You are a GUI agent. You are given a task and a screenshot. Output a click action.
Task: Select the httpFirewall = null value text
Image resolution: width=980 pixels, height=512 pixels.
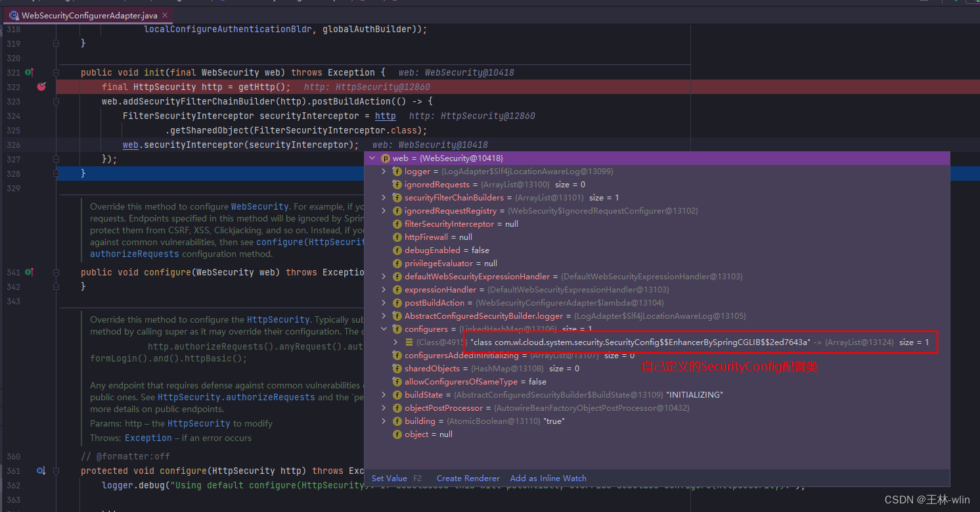point(438,237)
